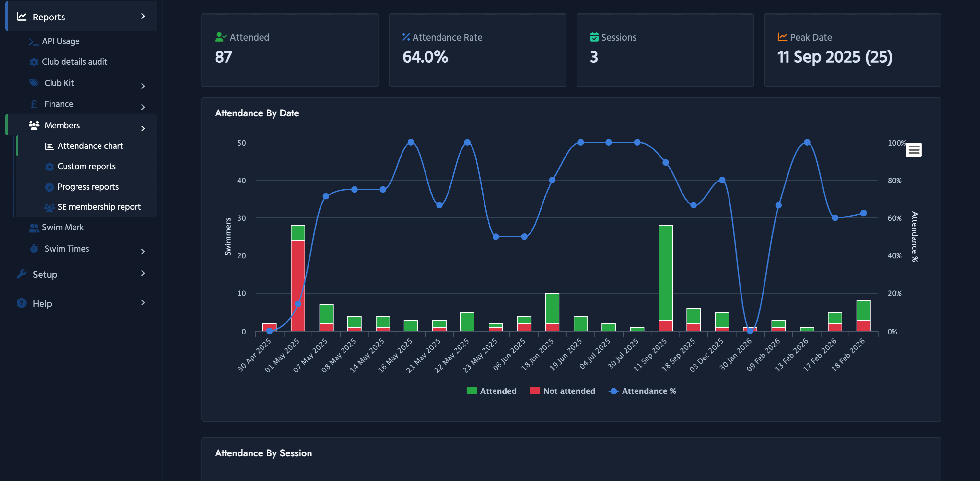Click the Setup wrench icon
The height and width of the screenshot is (481, 980).
click(22, 274)
